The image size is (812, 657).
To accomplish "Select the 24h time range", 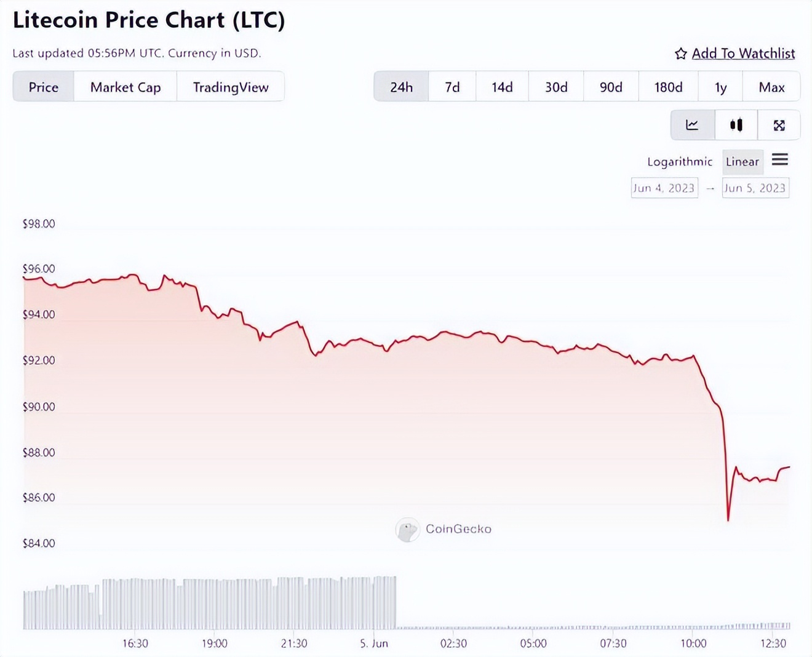I will pyautogui.click(x=400, y=87).
